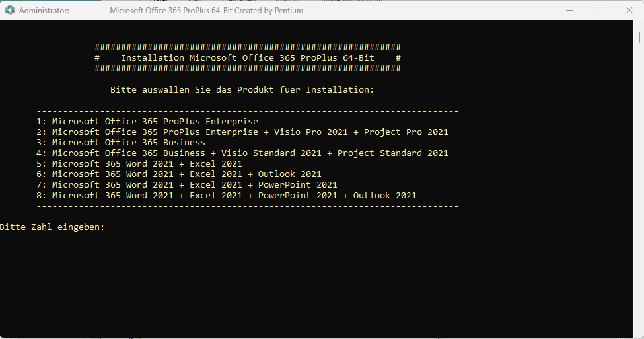This screenshot has width=644, height=339.
Task: Click line 4 with Visio Standard 2021
Action: click(242, 153)
